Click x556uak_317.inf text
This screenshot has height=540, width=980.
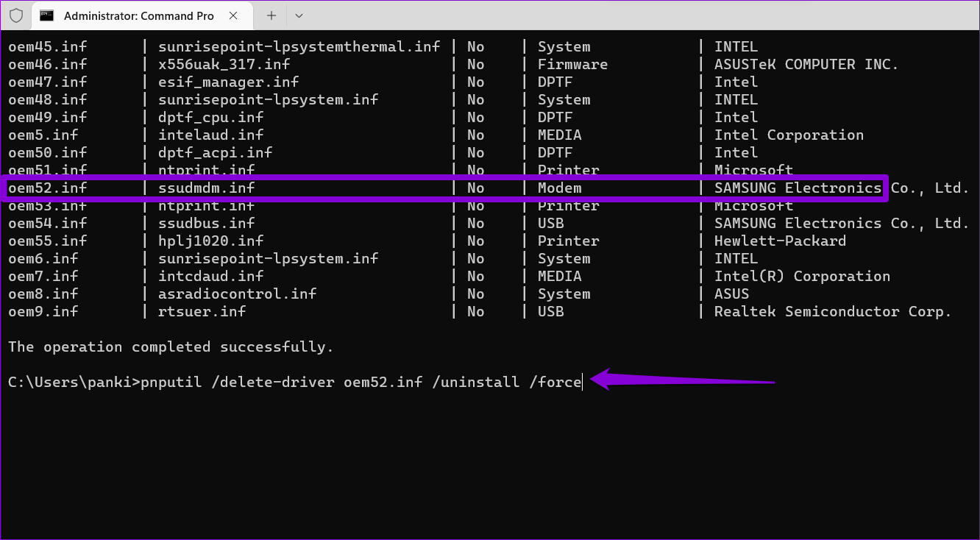point(224,65)
